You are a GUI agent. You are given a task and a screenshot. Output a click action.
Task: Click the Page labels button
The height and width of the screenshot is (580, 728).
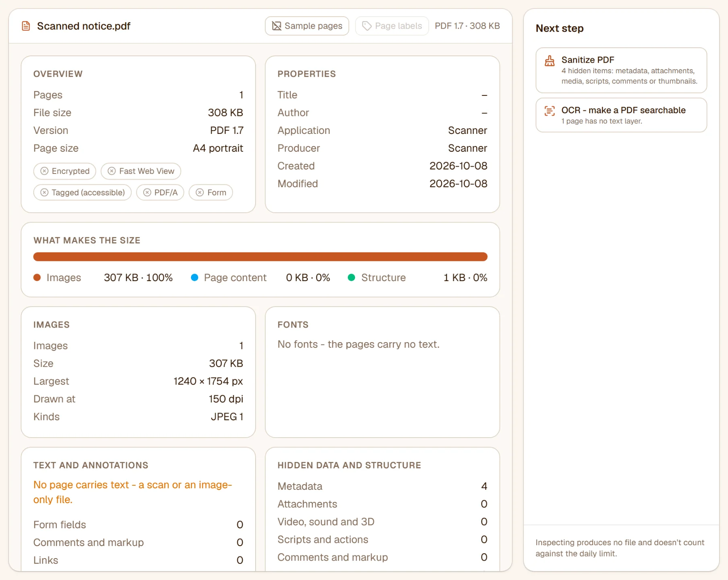point(392,26)
